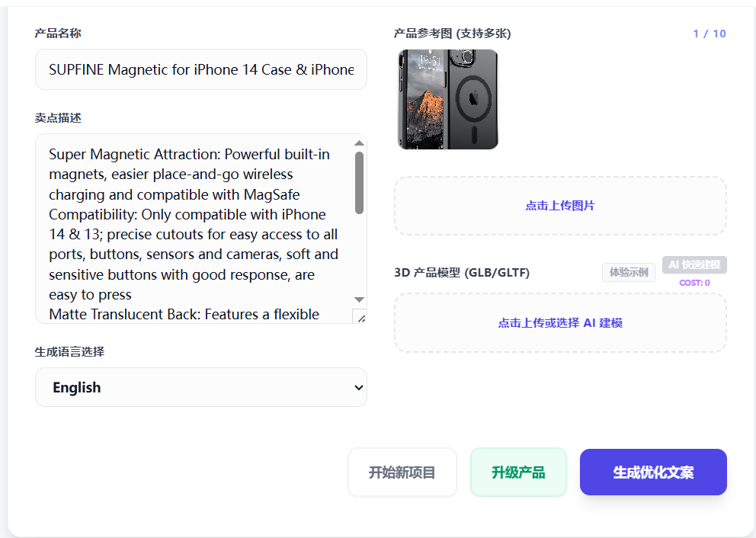Click the 点击上传图片 upload area
The image size is (756, 538).
(x=560, y=206)
